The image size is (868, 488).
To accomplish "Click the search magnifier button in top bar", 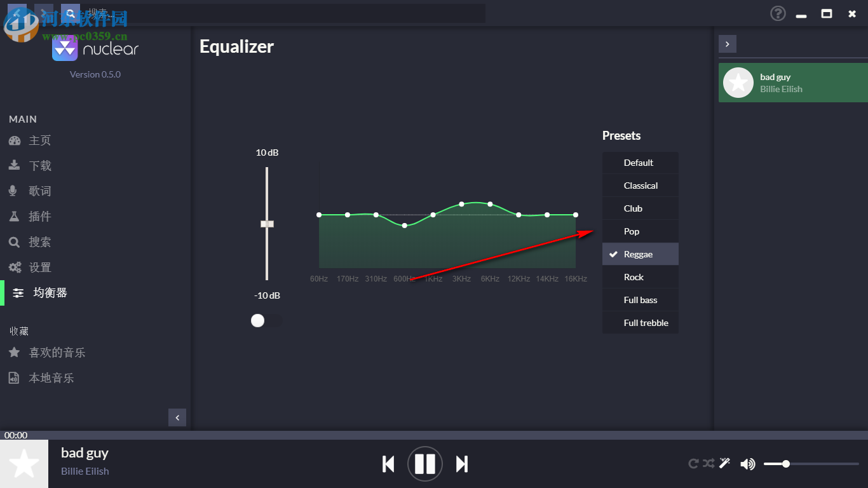I will click(x=71, y=13).
